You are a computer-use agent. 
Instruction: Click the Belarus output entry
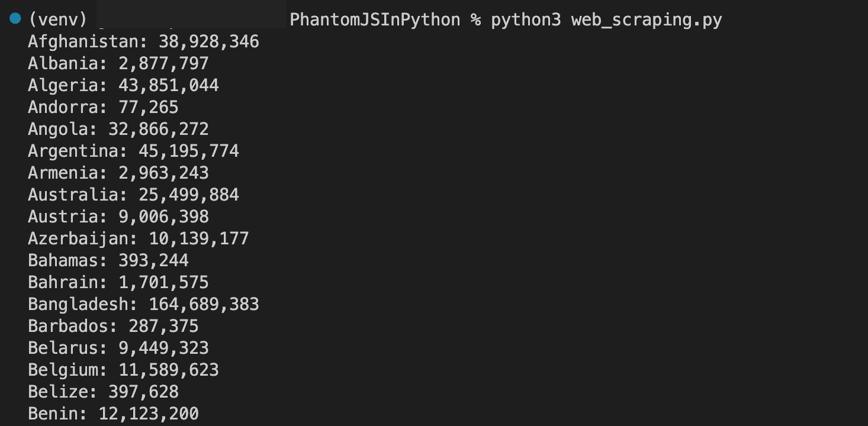click(118, 348)
